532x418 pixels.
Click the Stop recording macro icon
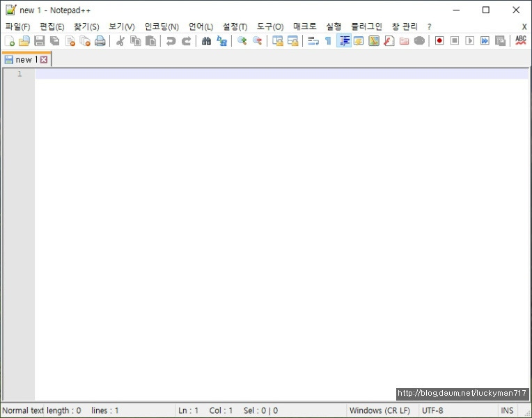pyautogui.click(x=455, y=40)
